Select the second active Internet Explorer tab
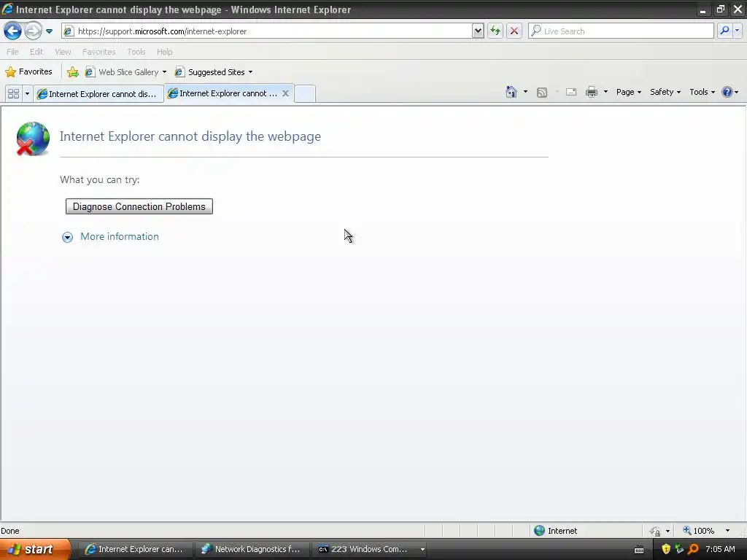The image size is (747, 560). pos(223,93)
